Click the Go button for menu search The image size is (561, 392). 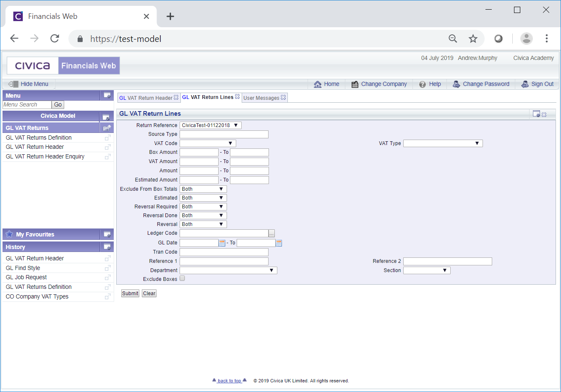click(x=58, y=105)
